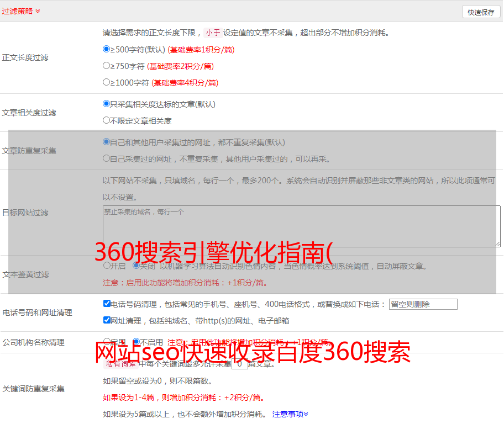The image size is (504, 424).
Task: Choose 自己采集过的网址，不重复采集 radio option
Action: [107, 158]
